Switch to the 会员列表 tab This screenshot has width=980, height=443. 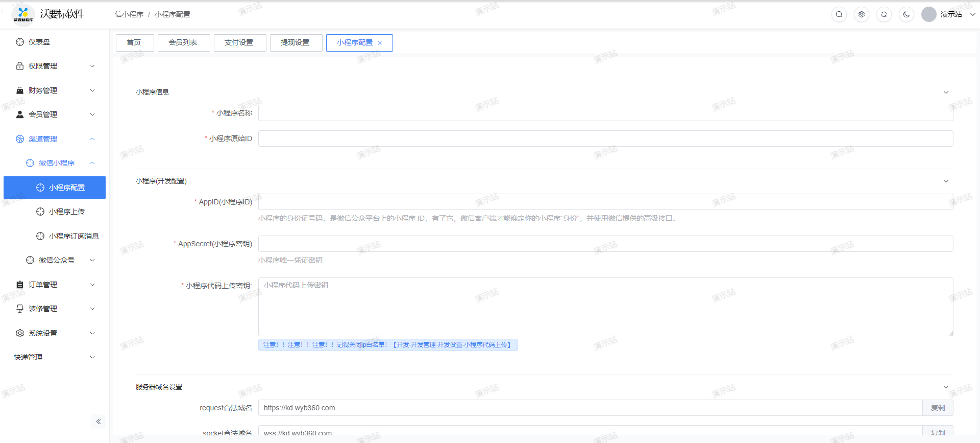tap(183, 42)
